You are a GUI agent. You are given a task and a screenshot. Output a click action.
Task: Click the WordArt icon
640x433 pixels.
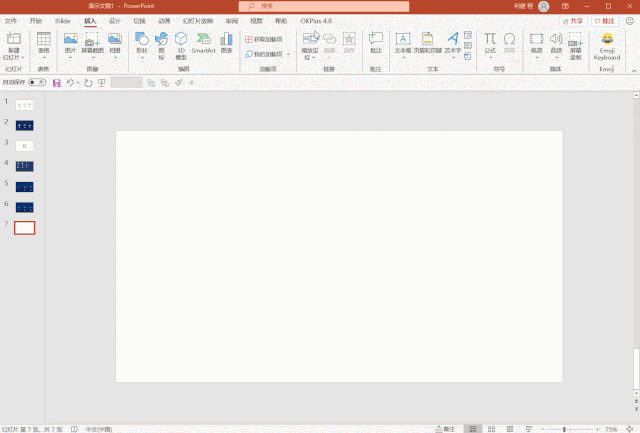click(x=453, y=38)
